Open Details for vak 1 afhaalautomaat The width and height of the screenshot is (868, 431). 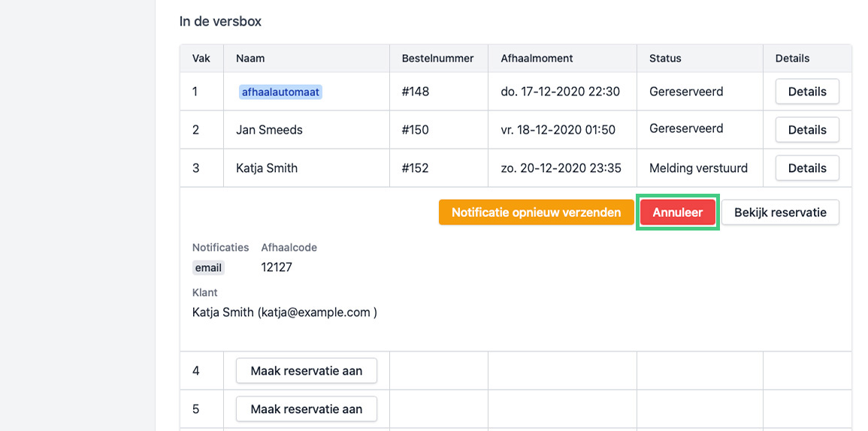[807, 92]
